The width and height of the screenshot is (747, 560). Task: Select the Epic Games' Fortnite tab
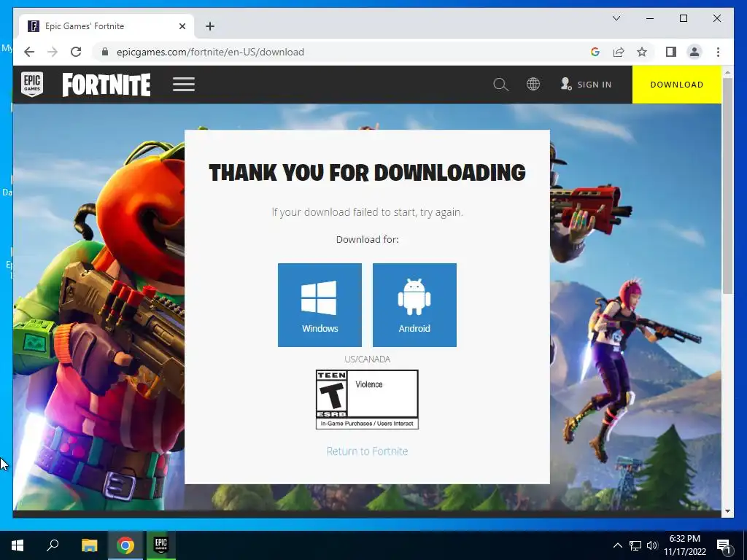(x=107, y=26)
